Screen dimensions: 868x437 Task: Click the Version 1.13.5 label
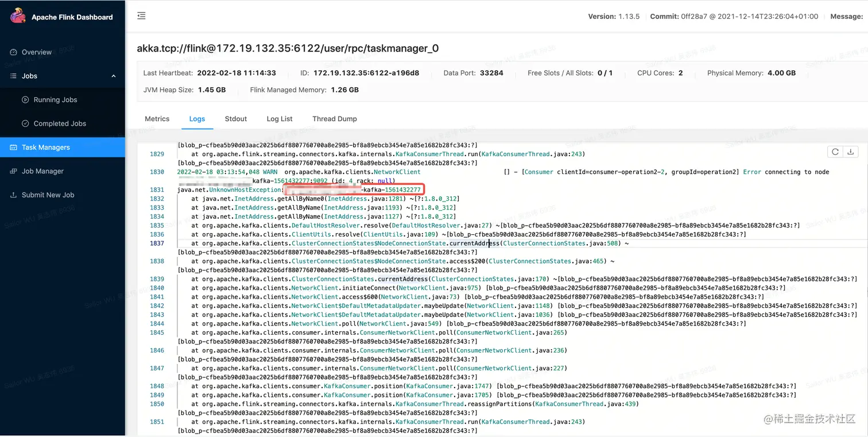click(x=614, y=17)
